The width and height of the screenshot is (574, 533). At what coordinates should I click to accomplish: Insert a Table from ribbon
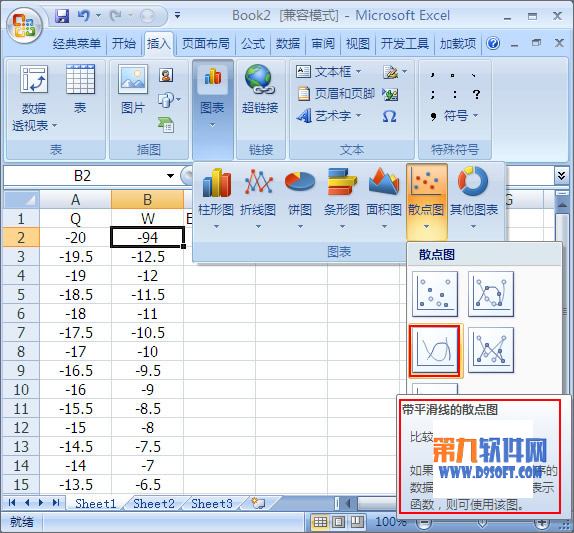[x=81, y=89]
